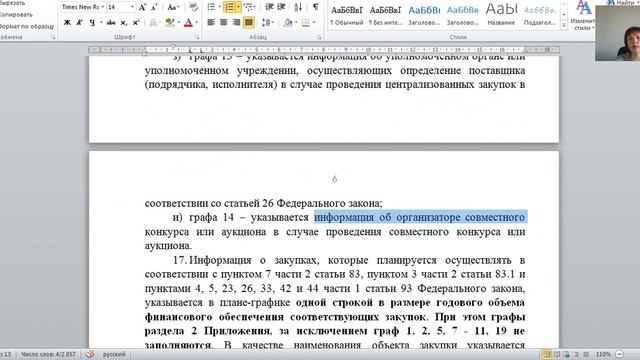Apply the Обычный style
640x360 pixels.
pos(347,15)
